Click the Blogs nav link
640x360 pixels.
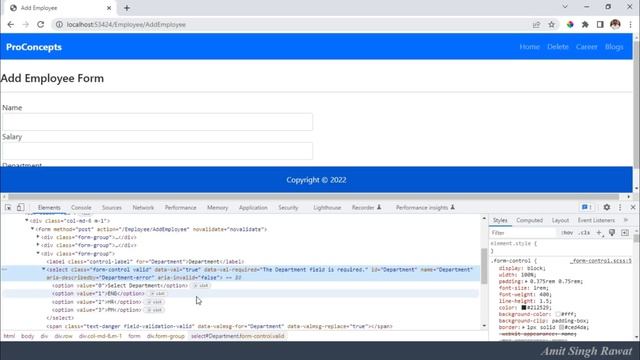coord(614,47)
